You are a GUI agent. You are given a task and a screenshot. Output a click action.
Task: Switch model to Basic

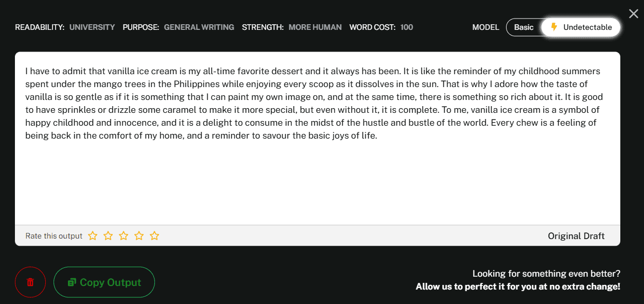pyautogui.click(x=524, y=27)
